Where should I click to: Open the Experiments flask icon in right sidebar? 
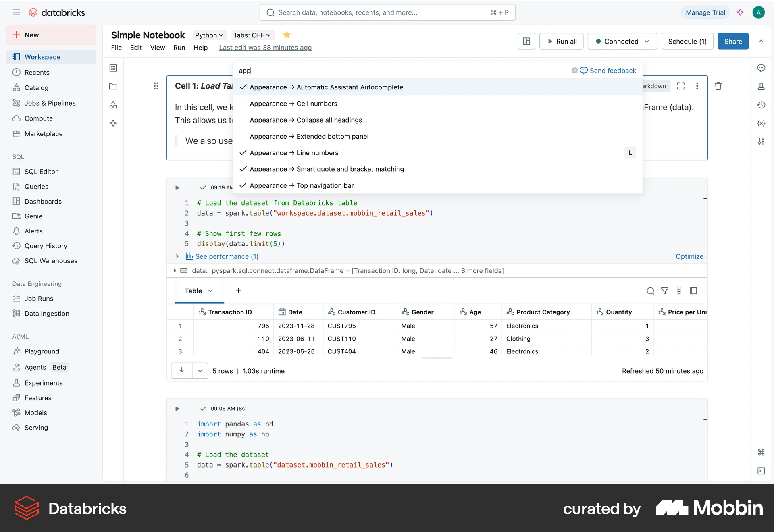(x=761, y=86)
